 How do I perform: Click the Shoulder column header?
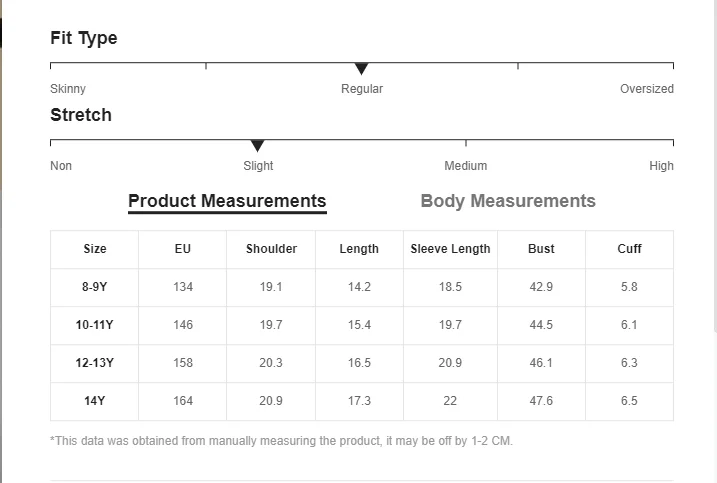pos(271,249)
